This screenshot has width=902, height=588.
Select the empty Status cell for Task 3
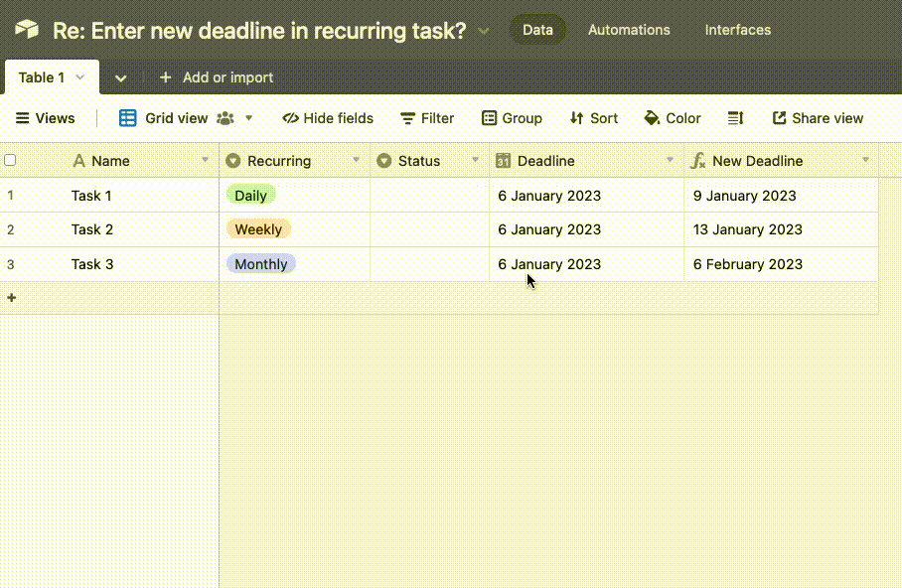tap(430, 264)
